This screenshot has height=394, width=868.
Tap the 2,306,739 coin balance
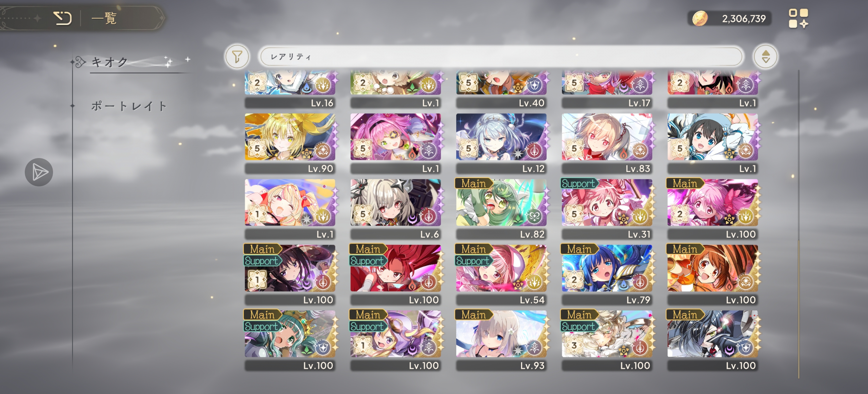point(744,19)
